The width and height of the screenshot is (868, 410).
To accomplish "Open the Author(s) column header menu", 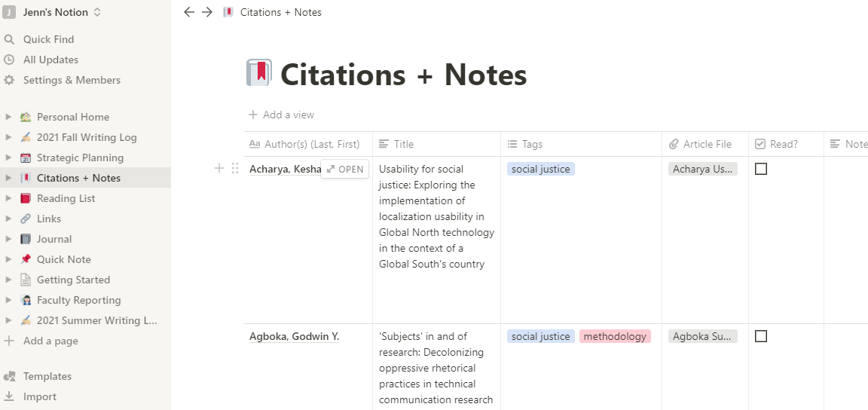I will 307,144.
